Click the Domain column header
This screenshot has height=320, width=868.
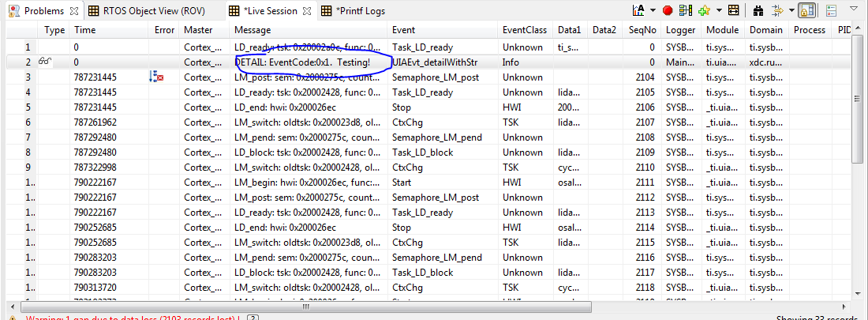767,30
